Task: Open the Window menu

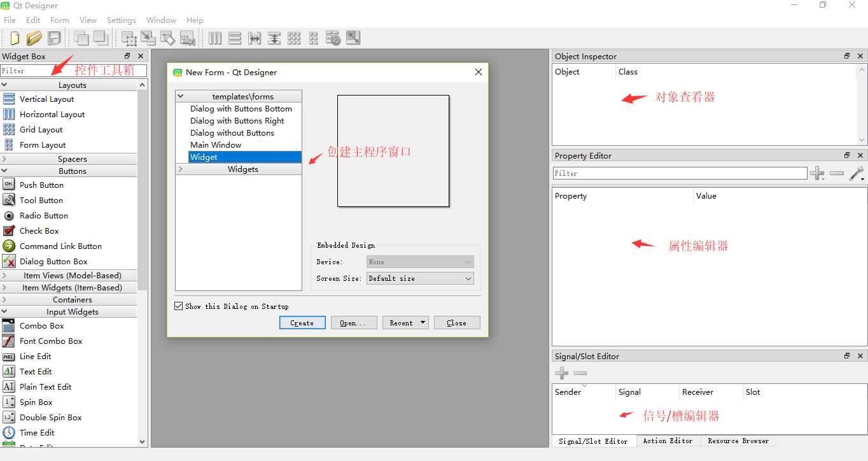Action: point(162,20)
